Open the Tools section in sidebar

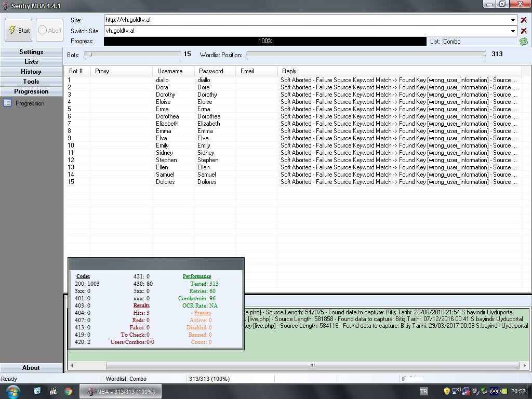tap(31, 82)
